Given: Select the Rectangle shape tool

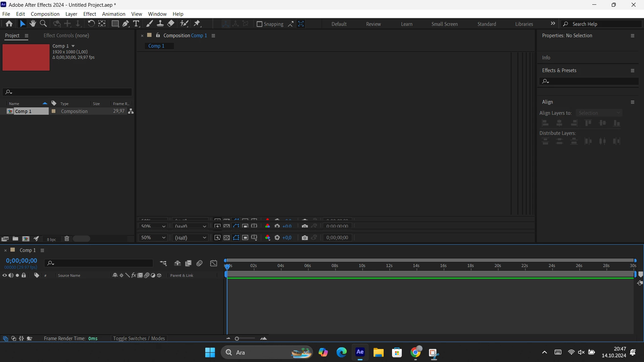Looking at the screenshot, I should point(115,23).
